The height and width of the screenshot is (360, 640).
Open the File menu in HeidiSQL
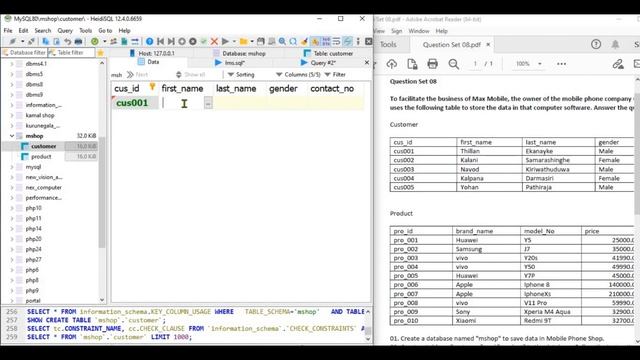8,31
